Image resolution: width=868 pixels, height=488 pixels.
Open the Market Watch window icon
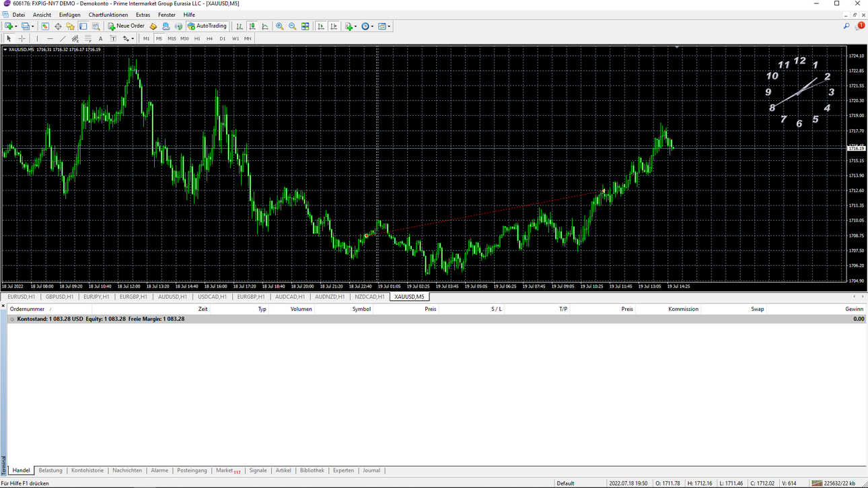pyautogui.click(x=45, y=26)
